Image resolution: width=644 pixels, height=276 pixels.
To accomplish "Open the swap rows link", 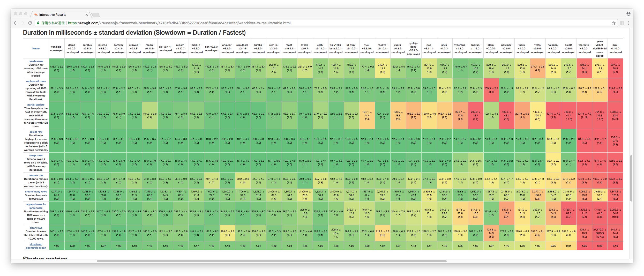I will [x=36, y=155].
